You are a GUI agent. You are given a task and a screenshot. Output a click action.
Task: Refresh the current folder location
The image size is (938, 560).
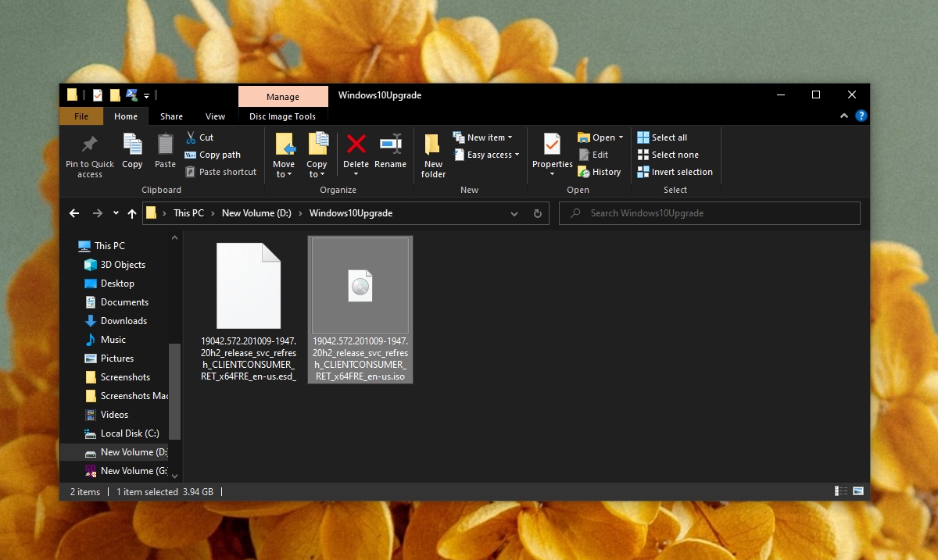(x=537, y=213)
